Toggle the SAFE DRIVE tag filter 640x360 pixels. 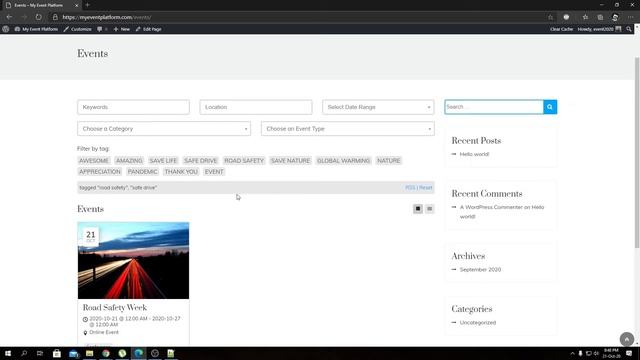[200, 161]
